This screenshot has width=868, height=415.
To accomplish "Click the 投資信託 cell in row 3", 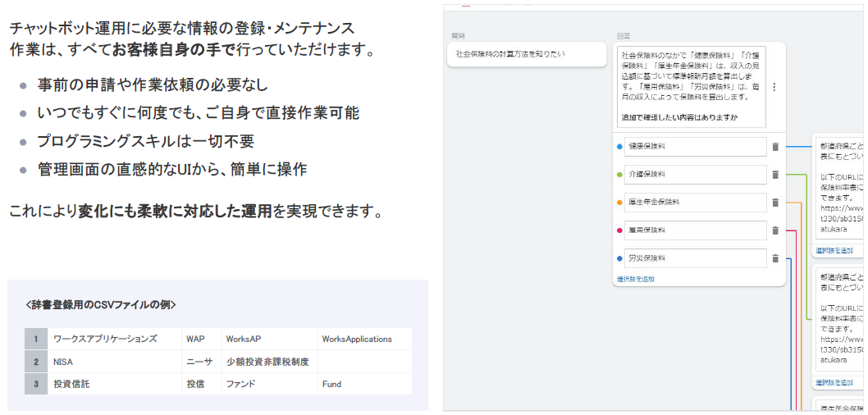I will click(115, 384).
